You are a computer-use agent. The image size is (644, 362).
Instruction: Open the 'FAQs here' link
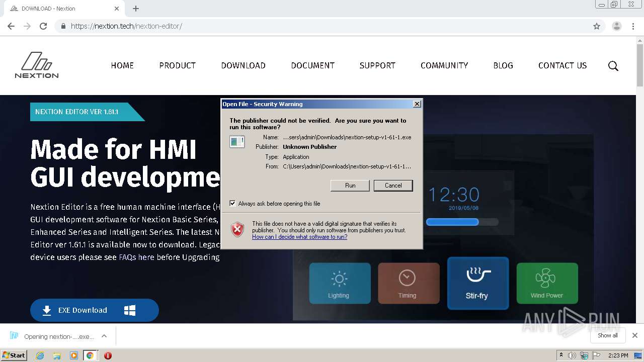click(136, 257)
